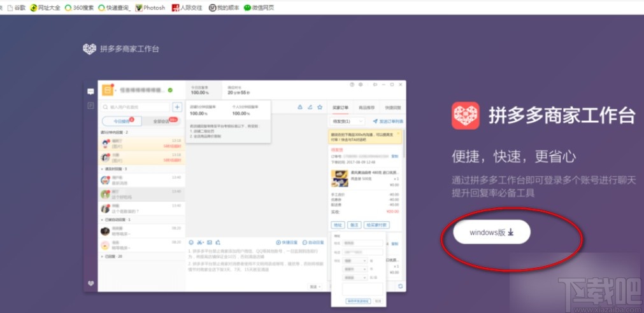Close the yellow notice banner
Viewport: 644px width, 313px height.
pyautogui.click(x=398, y=134)
